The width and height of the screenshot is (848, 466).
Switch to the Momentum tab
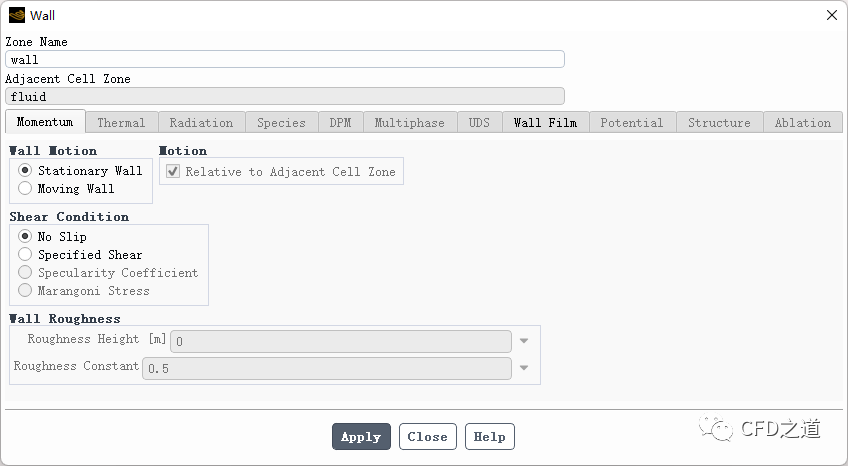(45, 122)
